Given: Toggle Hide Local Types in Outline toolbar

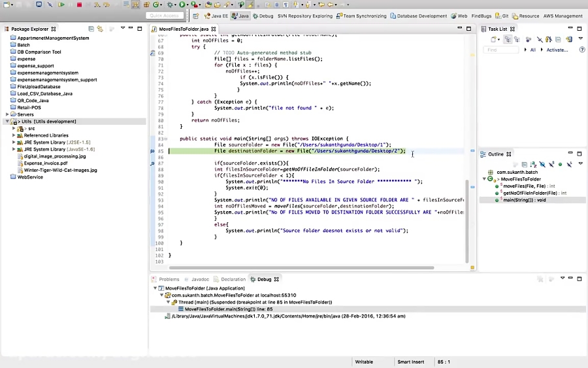Looking at the screenshot, I should 569,164.
